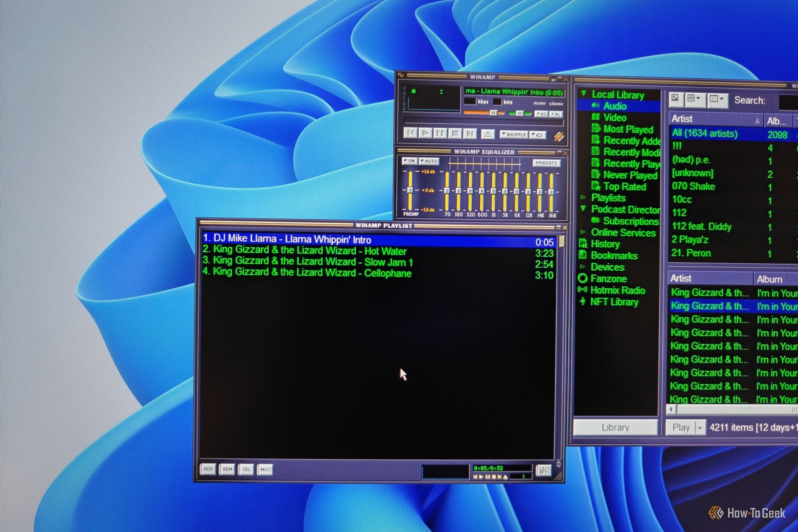Start playback with the Play button
The height and width of the screenshot is (532, 798).
[425, 133]
